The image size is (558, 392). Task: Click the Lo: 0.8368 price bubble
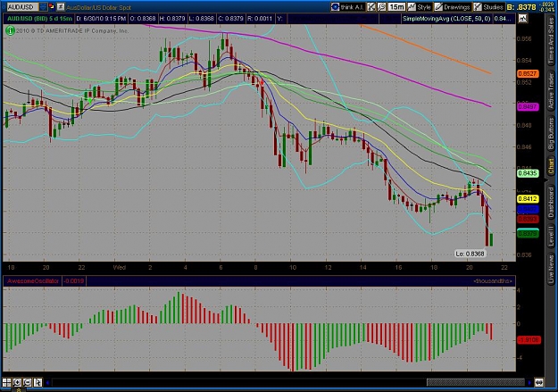point(470,254)
